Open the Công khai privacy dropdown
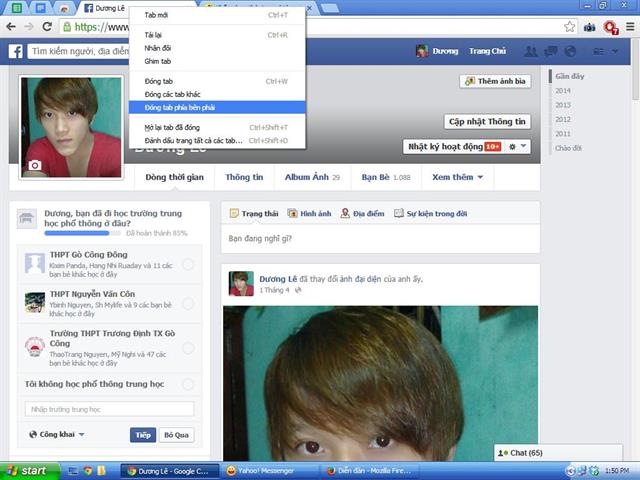The image size is (640, 480). pos(57,434)
